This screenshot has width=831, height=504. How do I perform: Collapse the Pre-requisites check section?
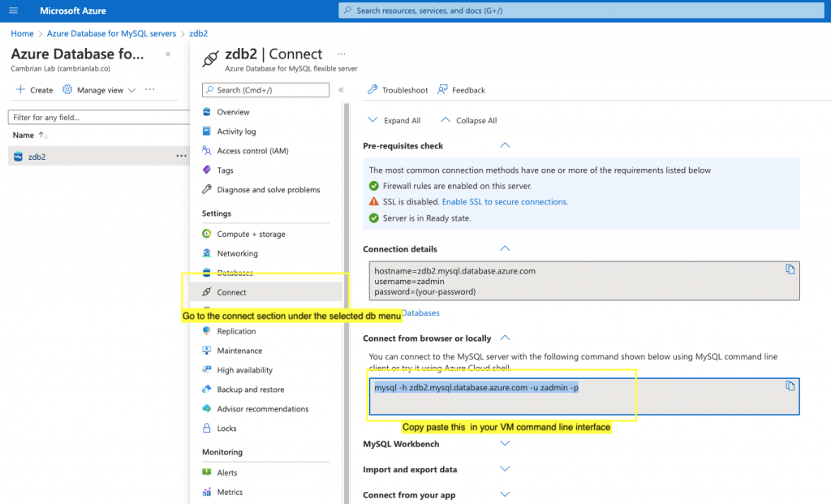point(505,145)
